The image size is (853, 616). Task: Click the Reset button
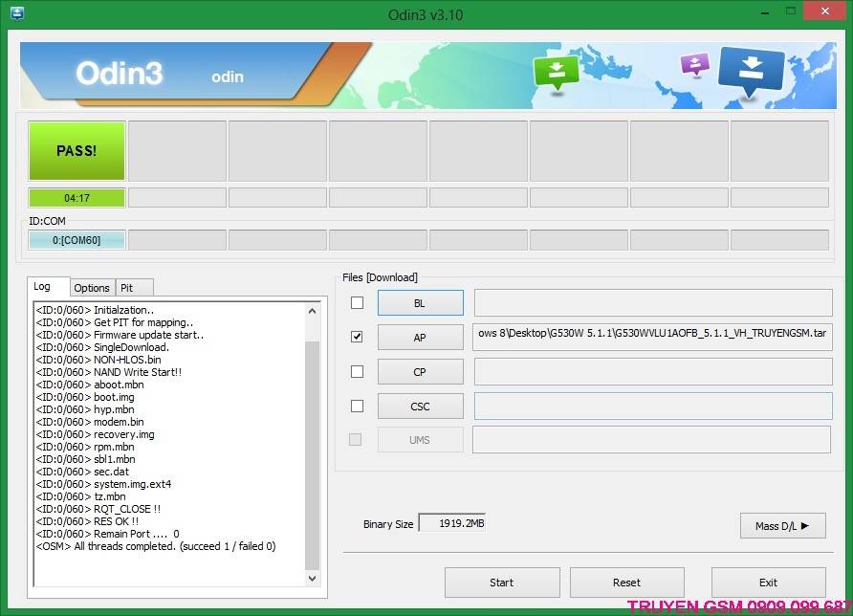(x=626, y=583)
